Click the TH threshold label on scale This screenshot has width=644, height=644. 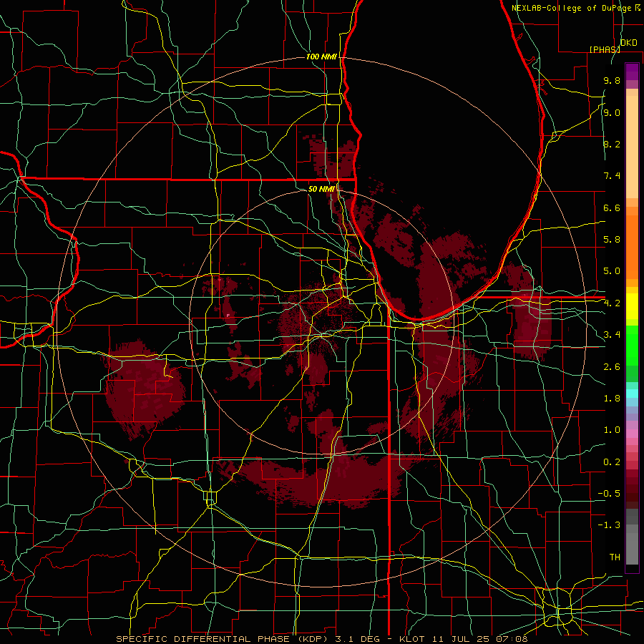[x=615, y=557]
